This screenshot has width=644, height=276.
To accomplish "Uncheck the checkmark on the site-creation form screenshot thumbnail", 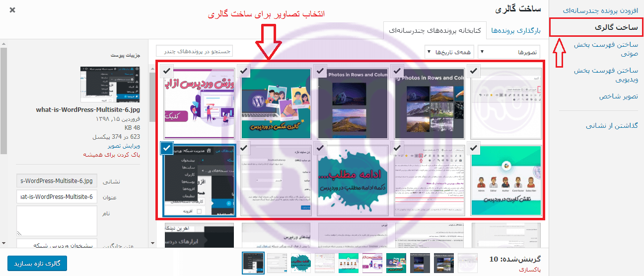I will click(244, 148).
